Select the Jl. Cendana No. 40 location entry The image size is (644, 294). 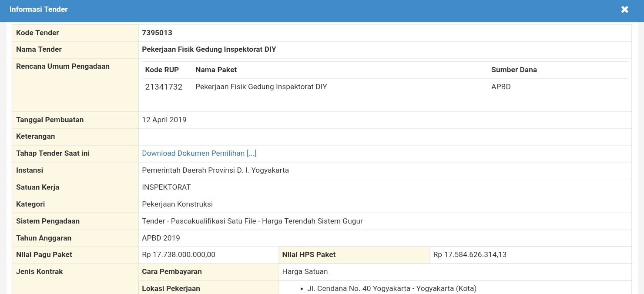point(392,288)
